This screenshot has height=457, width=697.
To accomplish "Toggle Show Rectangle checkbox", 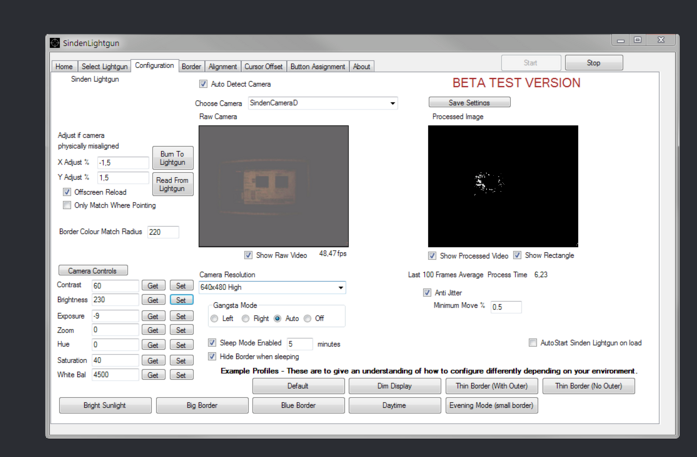I will click(x=517, y=255).
